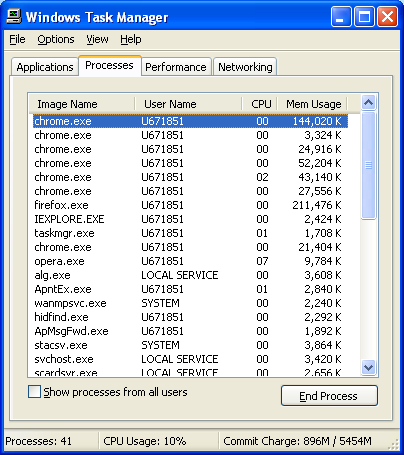
Task: Select chrome.exe row with 21,404 K
Action: pos(190,247)
